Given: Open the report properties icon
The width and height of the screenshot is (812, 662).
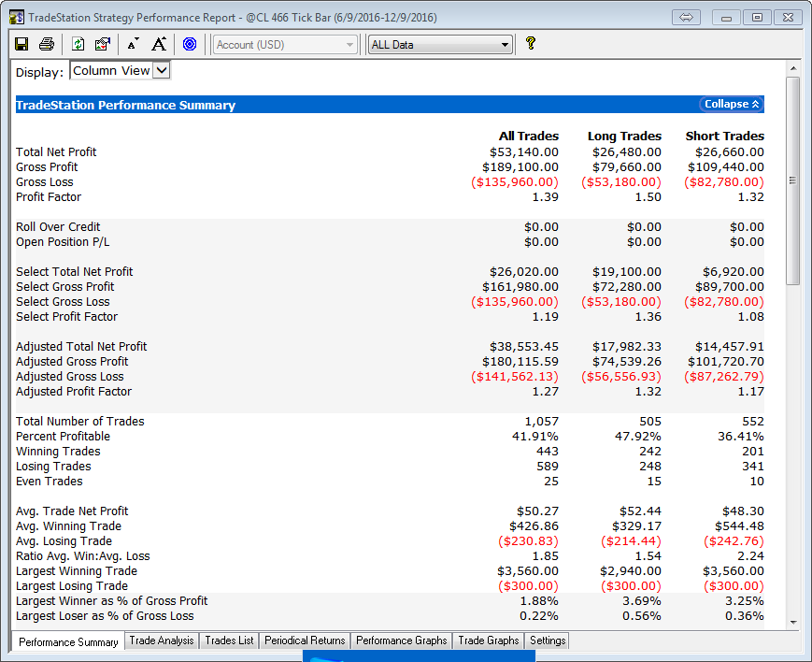Looking at the screenshot, I should [x=103, y=44].
